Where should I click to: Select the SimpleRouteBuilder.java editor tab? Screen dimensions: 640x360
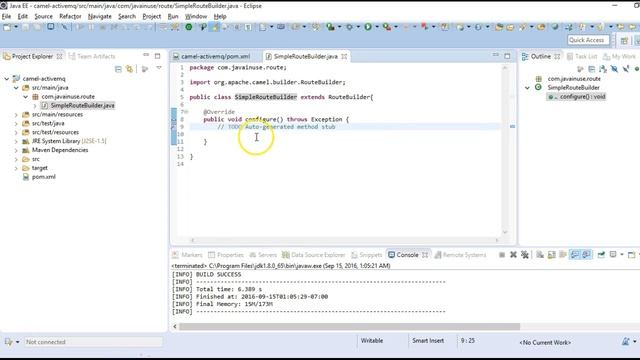tap(305, 56)
